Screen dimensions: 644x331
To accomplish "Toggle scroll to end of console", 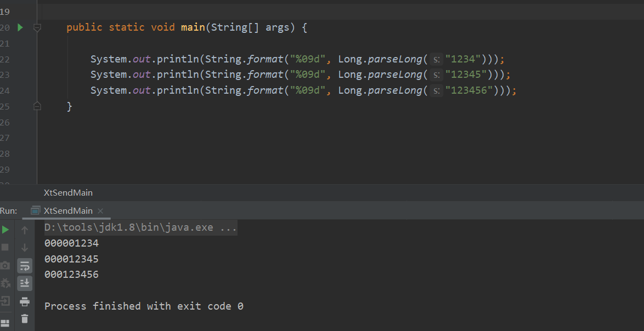I will pyautogui.click(x=25, y=283).
